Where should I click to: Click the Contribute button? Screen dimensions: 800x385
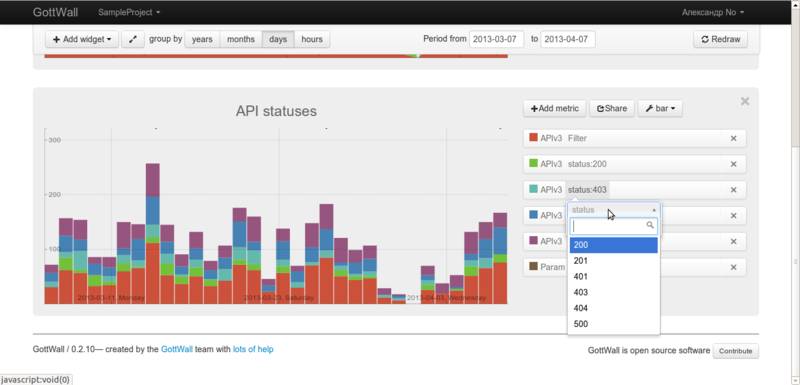tap(735, 351)
